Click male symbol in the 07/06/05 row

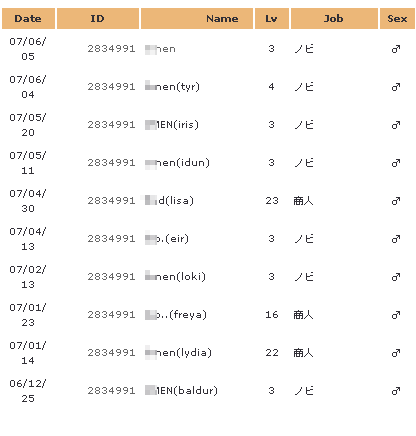pyautogui.click(x=396, y=49)
